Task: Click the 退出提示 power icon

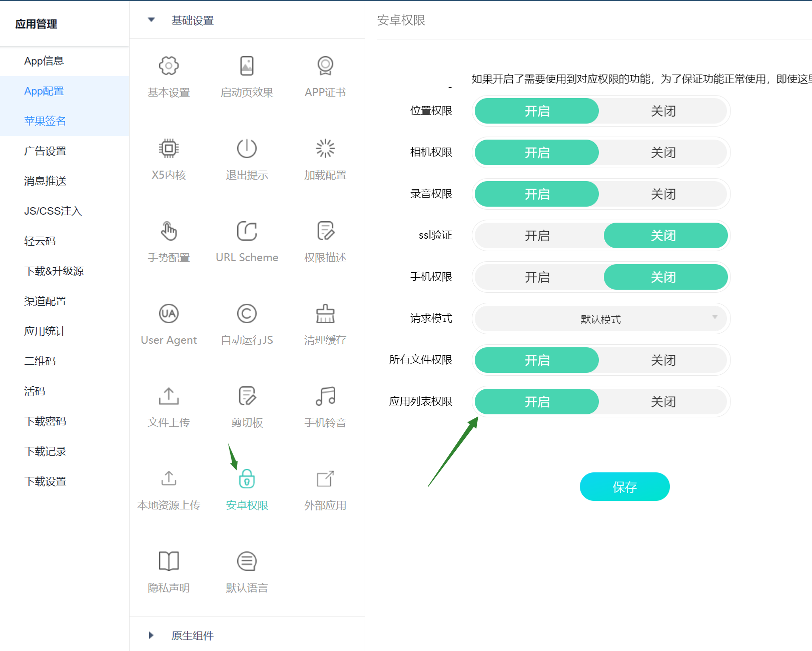Action: (247, 149)
